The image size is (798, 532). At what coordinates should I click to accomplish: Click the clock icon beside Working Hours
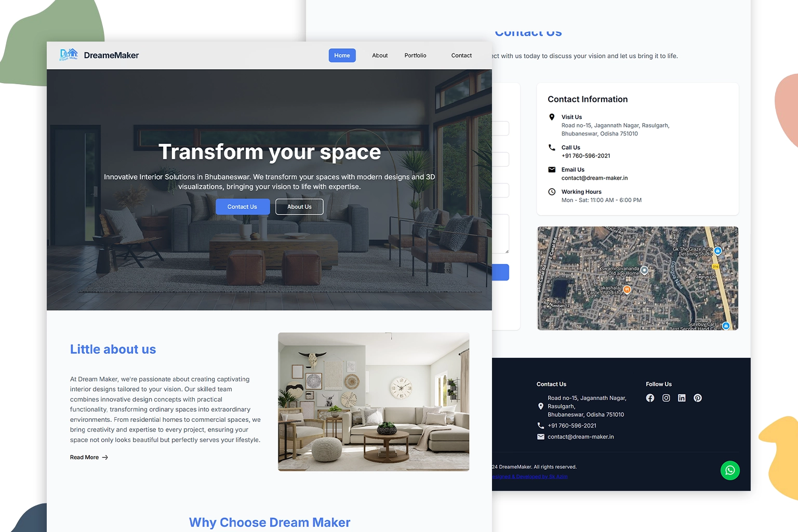(551, 191)
